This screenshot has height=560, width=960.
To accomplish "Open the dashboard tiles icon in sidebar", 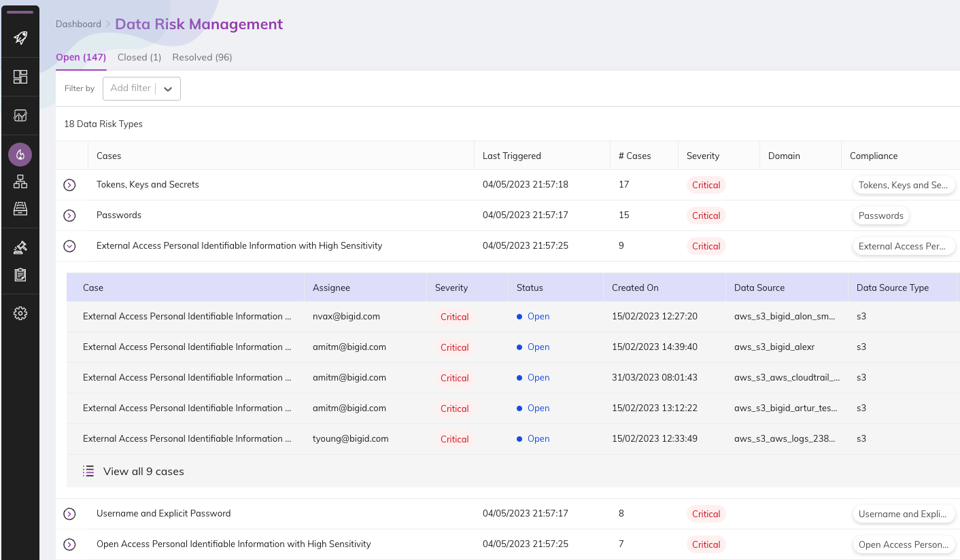I will [x=20, y=77].
